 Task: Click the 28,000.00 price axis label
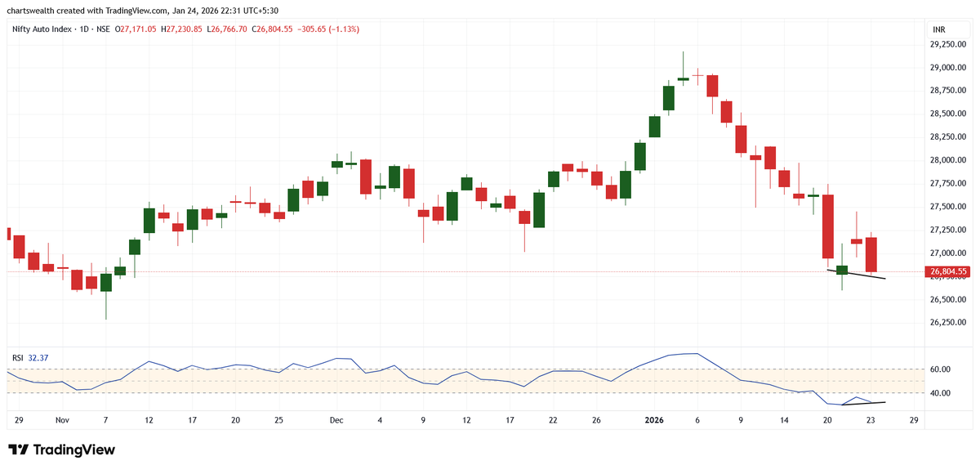point(948,161)
